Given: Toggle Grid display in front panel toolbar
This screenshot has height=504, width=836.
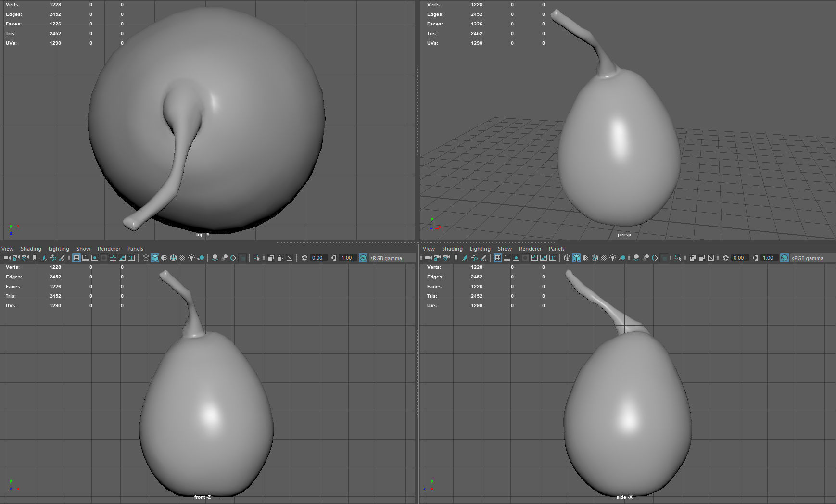Looking at the screenshot, I should click(76, 258).
